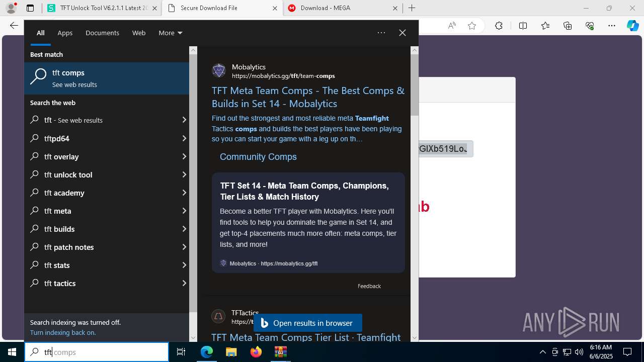Viewport: 644px width, 362px height.
Task: Expand tft meta suggestion arrow
Action: pos(184,211)
